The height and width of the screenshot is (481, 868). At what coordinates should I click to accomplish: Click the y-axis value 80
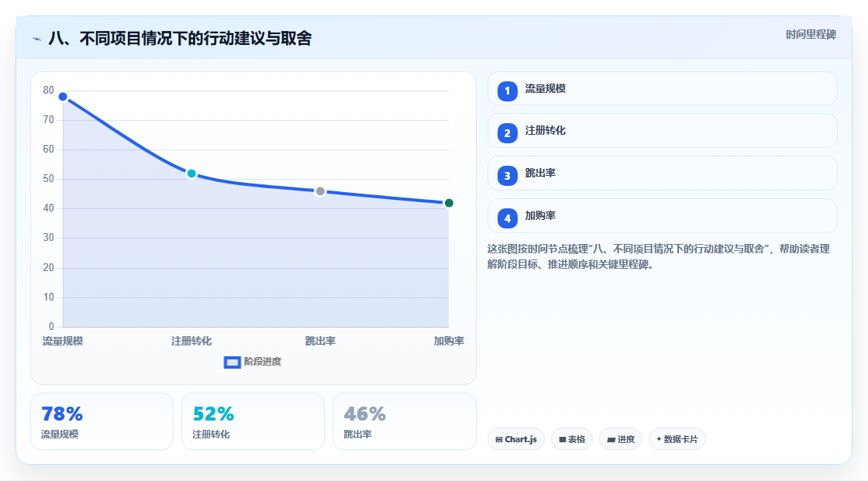click(x=49, y=90)
